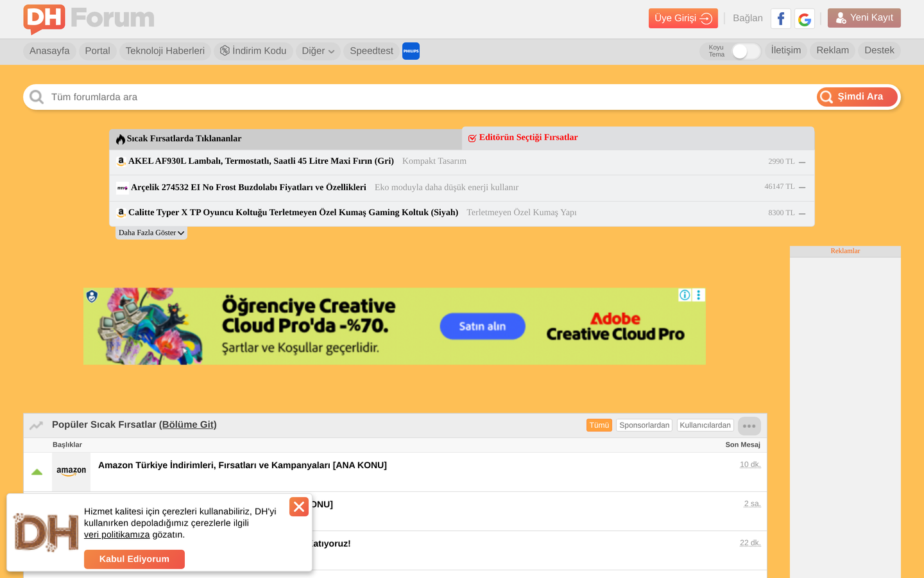
Task: Accept cookies with Kabul Ediyorum
Action: tap(134, 559)
